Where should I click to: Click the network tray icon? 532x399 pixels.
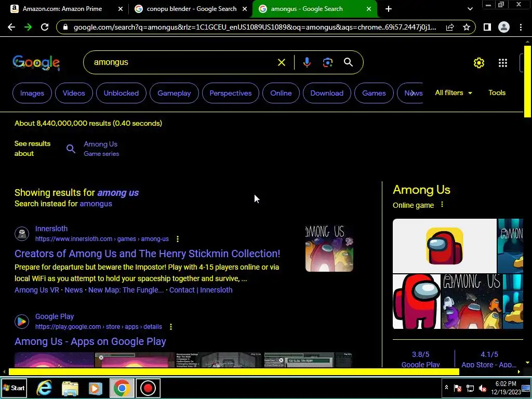click(470, 388)
